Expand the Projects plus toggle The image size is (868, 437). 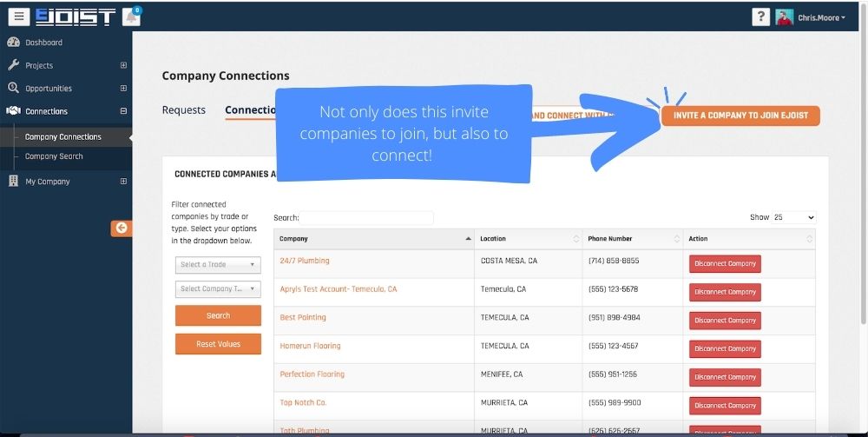point(123,65)
